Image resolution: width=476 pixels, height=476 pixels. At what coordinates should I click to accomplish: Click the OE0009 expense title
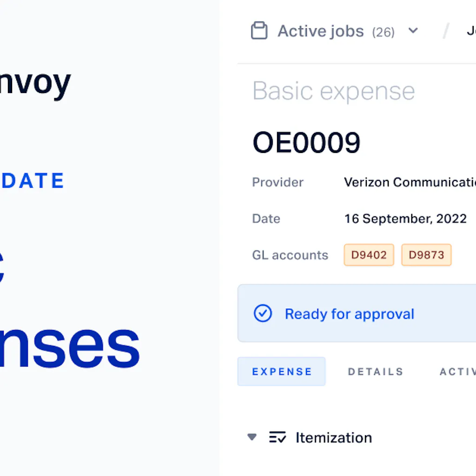(306, 142)
